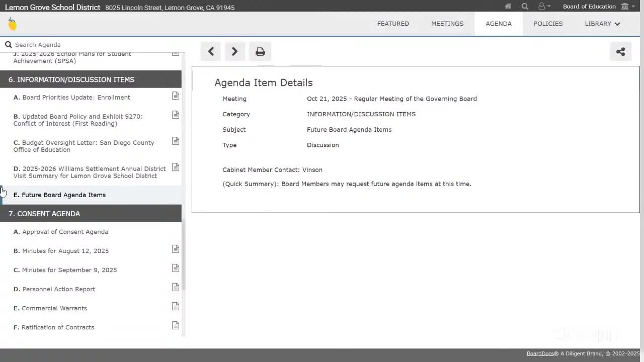Open the Featured tab

pyautogui.click(x=393, y=24)
